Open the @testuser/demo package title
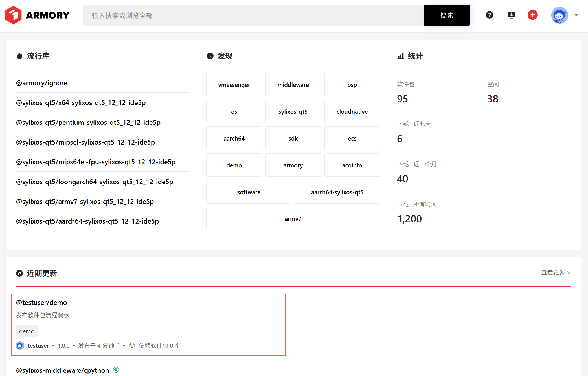The image size is (588, 376). 41,303
